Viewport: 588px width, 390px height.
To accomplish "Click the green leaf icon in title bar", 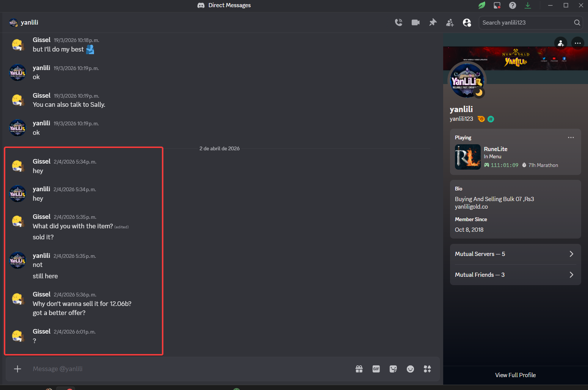I will (482, 5).
